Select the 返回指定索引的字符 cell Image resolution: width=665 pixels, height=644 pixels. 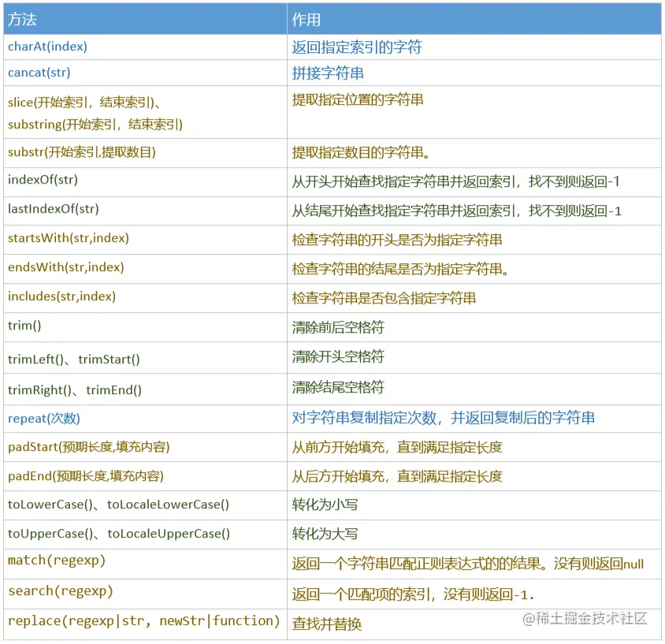(474, 47)
